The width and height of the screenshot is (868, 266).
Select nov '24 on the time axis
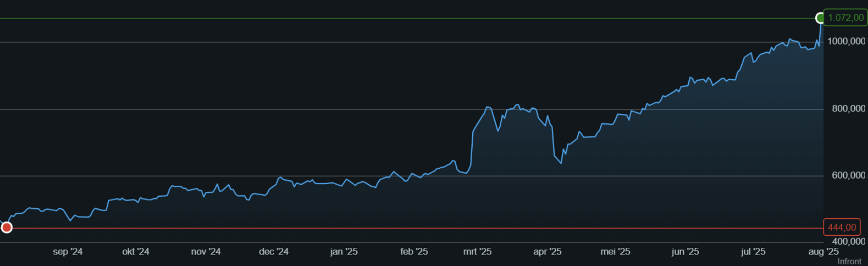pos(206,252)
